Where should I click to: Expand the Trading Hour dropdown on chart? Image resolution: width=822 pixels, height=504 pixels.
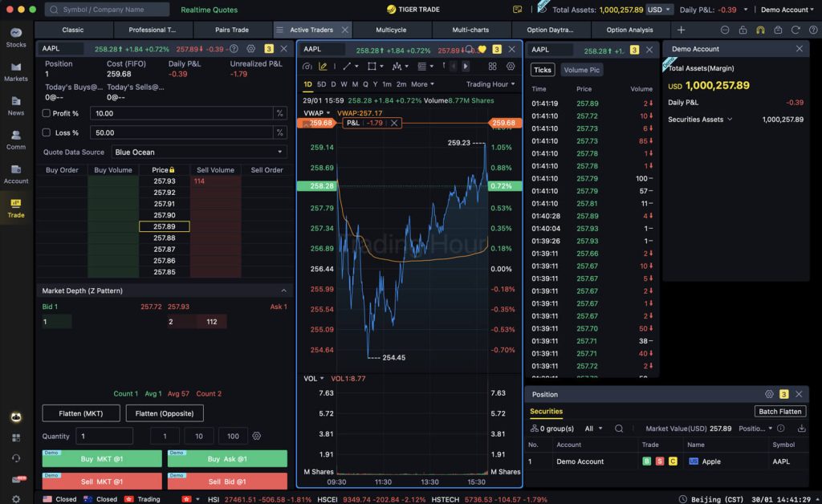point(490,84)
